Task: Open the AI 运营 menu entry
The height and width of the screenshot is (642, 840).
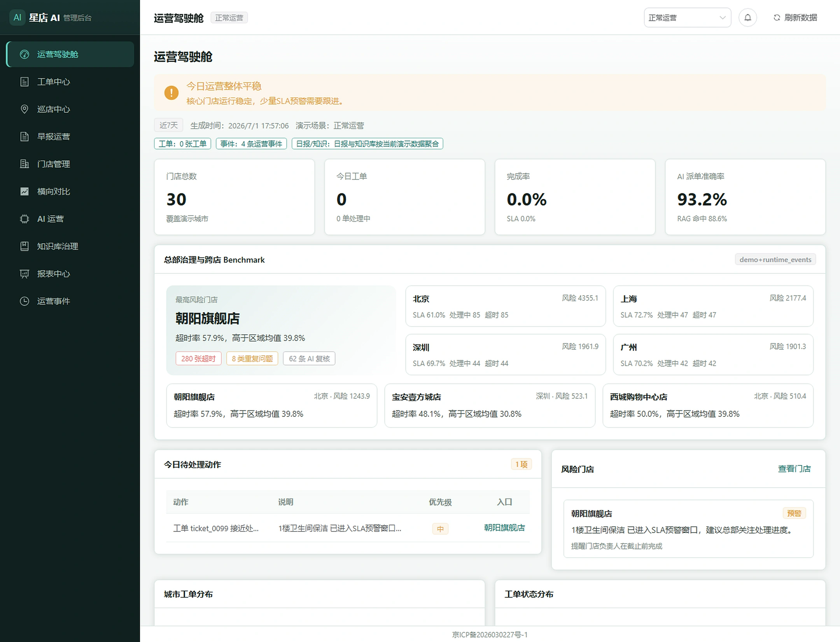Action: pos(70,219)
